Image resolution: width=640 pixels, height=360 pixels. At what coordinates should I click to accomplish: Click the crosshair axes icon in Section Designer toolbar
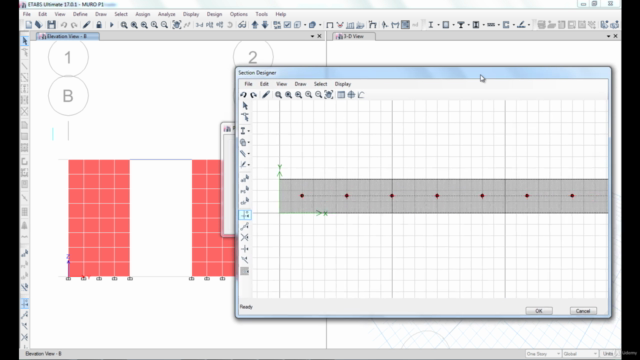351,95
